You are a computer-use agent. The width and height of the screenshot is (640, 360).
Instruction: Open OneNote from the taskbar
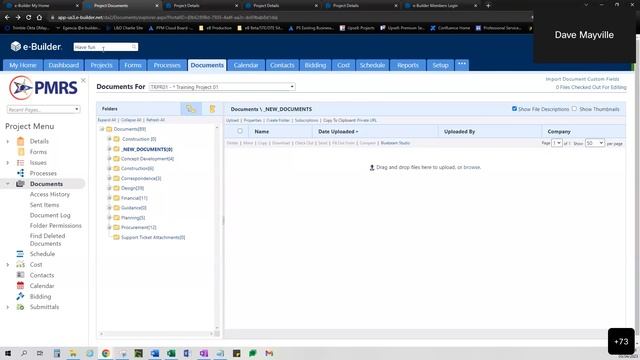pyautogui.click(x=204, y=353)
